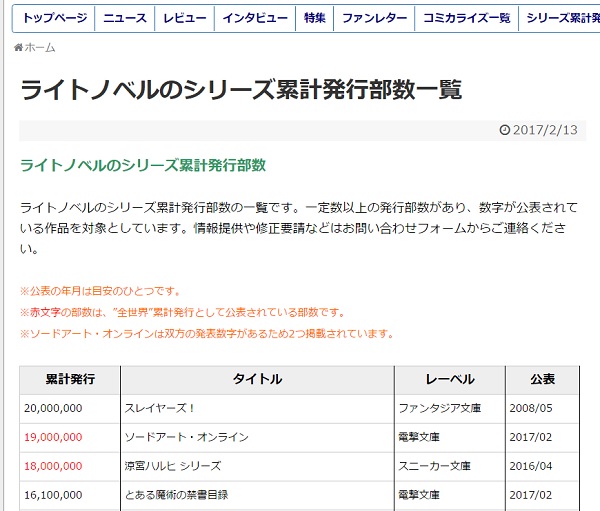
Task: Open the レビュー menu item
Action: coord(184,18)
